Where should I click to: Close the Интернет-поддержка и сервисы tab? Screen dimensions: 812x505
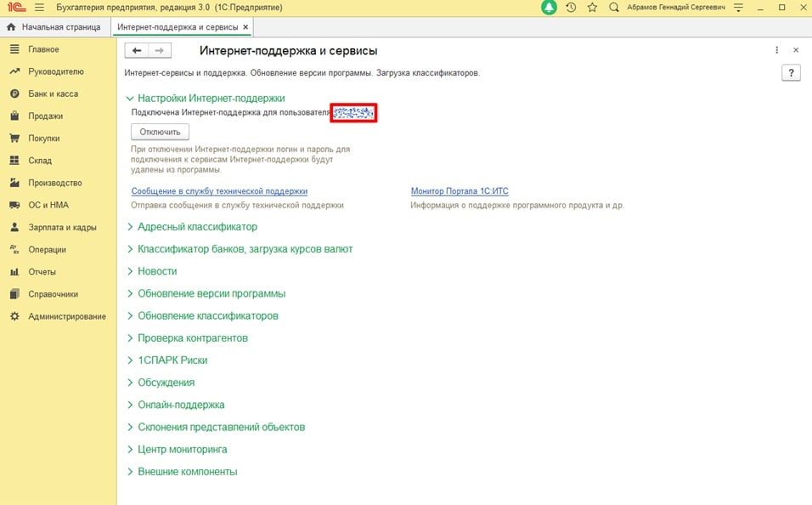[x=245, y=27]
